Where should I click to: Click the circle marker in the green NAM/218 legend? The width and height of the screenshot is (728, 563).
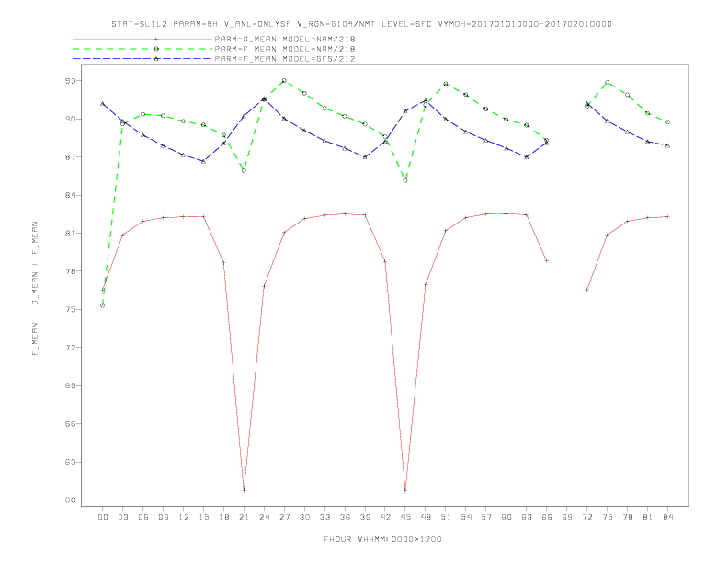click(x=156, y=49)
